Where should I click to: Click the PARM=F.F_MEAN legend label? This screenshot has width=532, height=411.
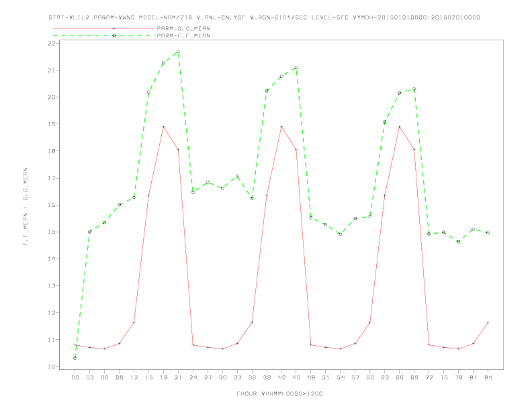[183, 36]
